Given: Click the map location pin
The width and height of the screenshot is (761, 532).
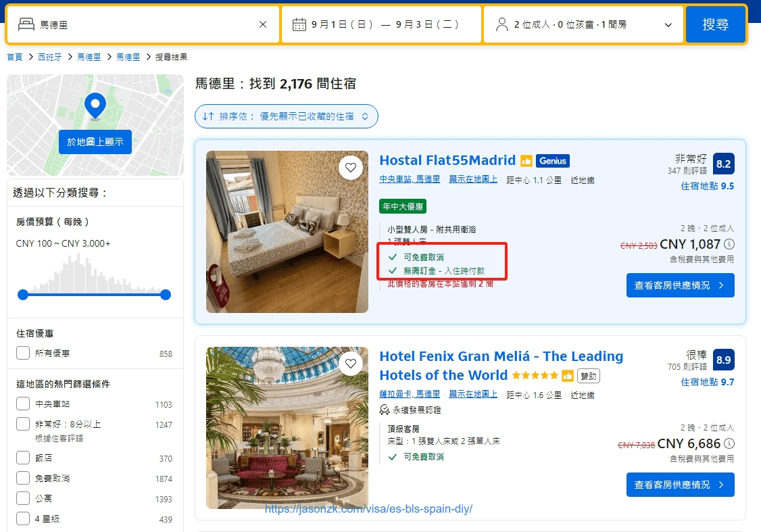Looking at the screenshot, I should (95, 106).
